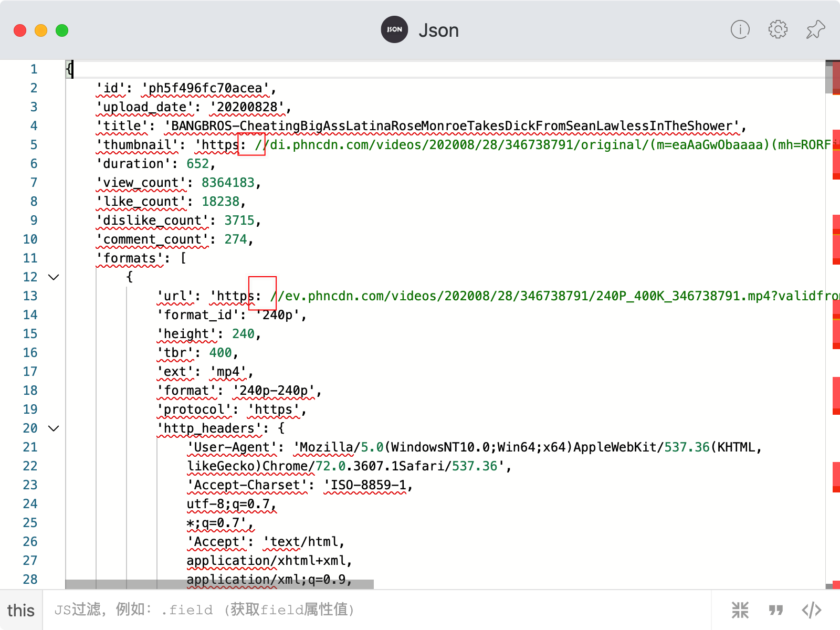Click the like_count value 18238

pyautogui.click(x=220, y=202)
